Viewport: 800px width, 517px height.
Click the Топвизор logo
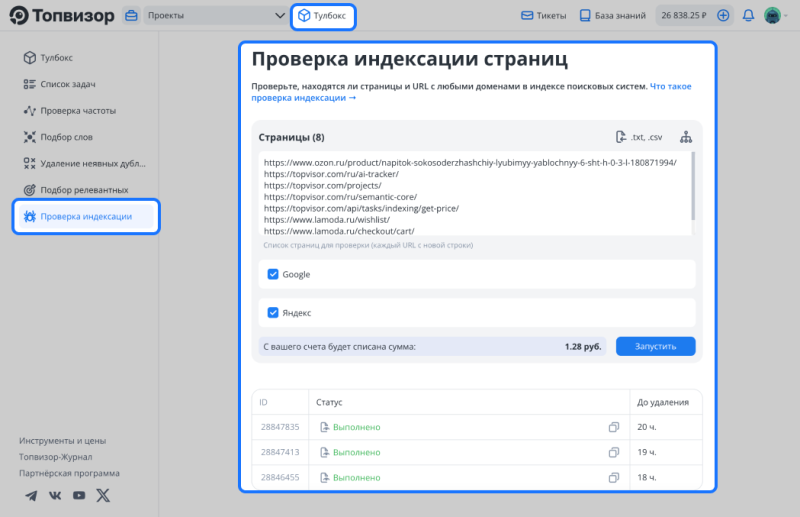pos(62,15)
